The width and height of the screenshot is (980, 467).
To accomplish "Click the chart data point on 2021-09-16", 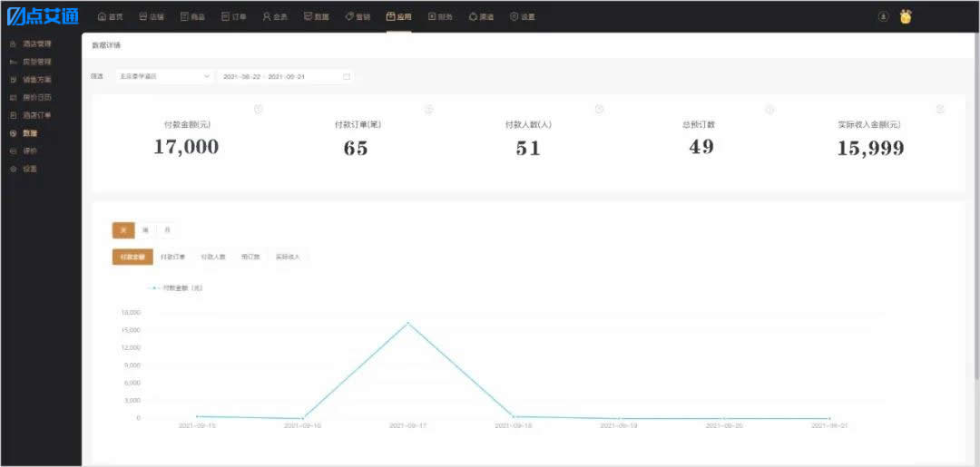I will click(303, 418).
